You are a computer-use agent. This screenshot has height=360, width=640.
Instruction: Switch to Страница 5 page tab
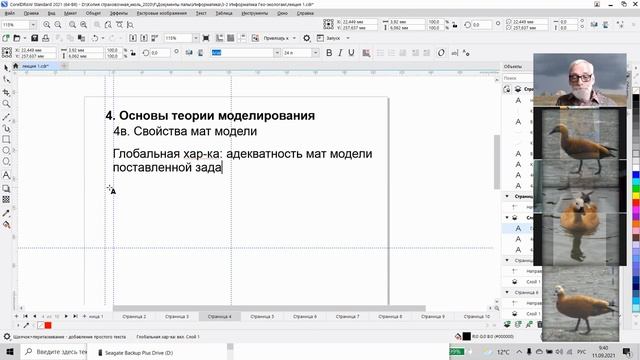[262, 316]
